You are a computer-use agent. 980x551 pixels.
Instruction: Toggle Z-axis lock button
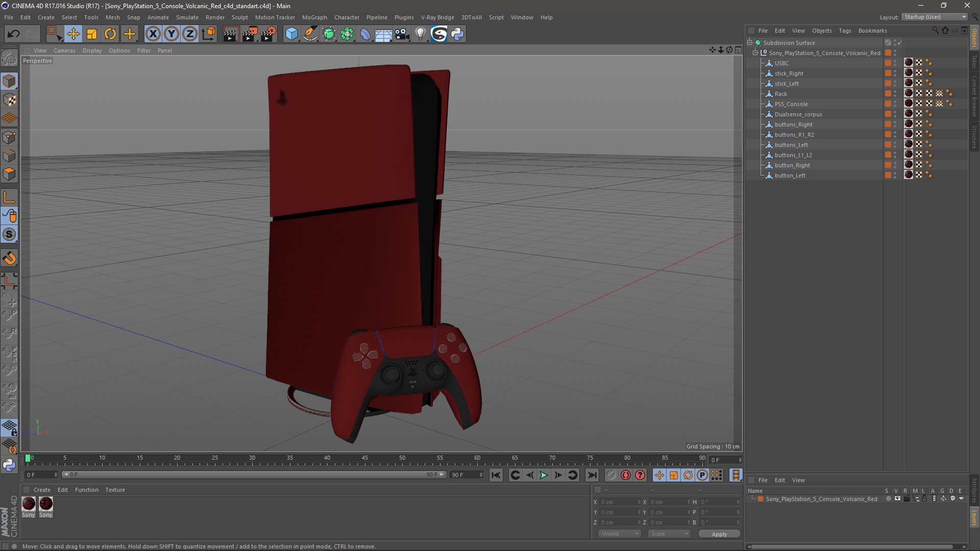190,34
